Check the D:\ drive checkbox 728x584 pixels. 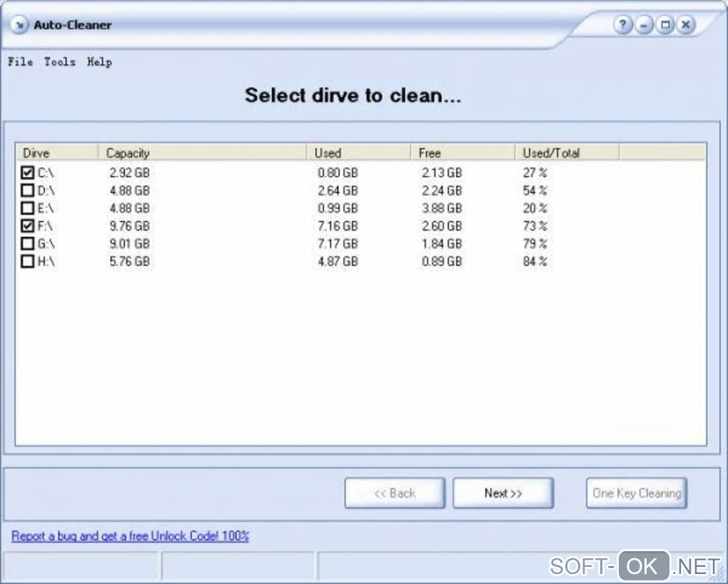tap(27, 191)
